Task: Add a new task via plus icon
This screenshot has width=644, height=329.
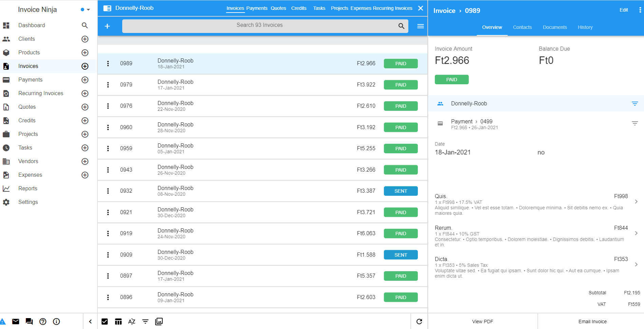Action: [85, 148]
